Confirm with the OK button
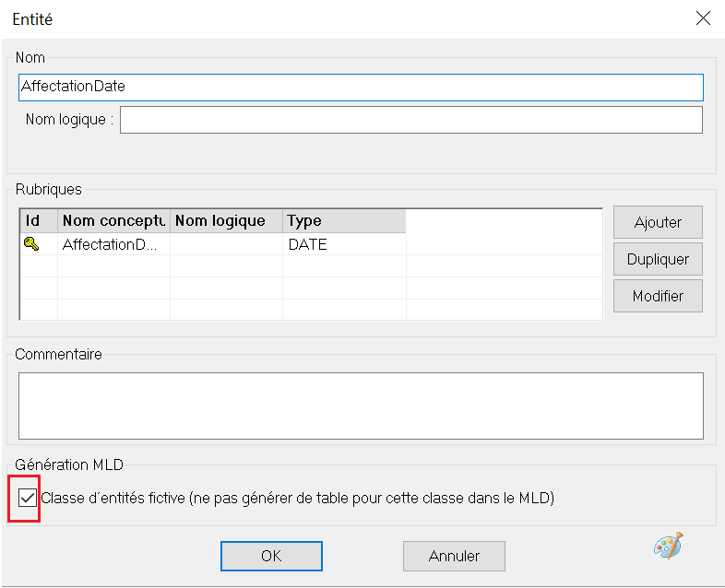 click(x=271, y=556)
